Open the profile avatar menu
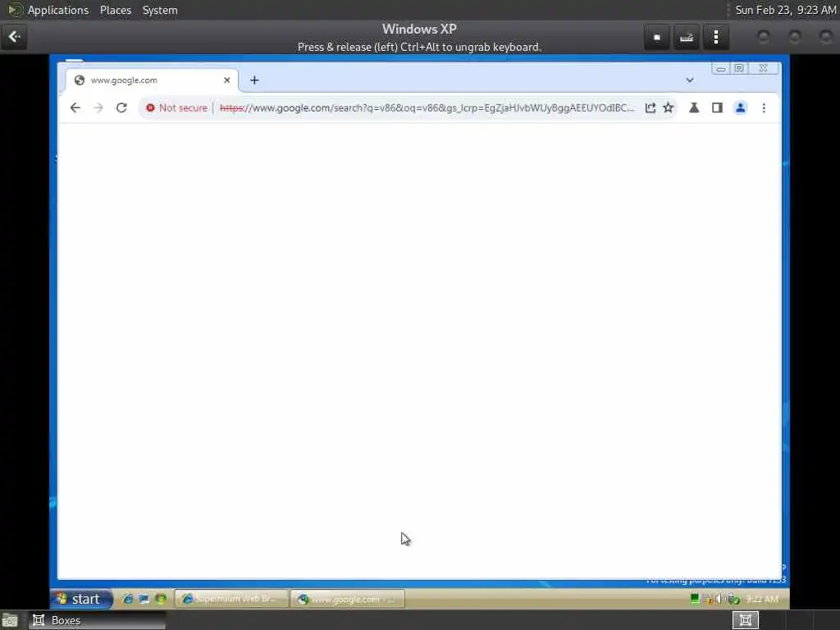The height and width of the screenshot is (630, 840). coord(741,108)
